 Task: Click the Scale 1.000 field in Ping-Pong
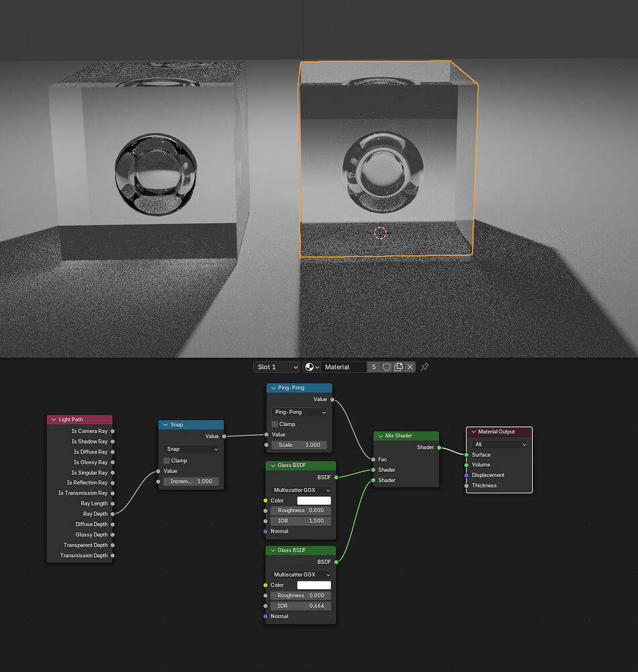coord(300,445)
